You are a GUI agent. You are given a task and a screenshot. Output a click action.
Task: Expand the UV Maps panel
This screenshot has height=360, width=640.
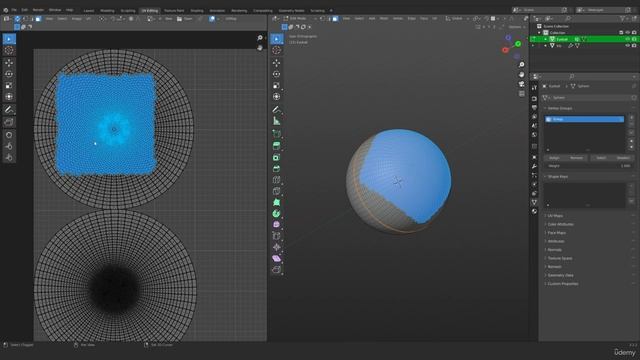(x=555, y=216)
